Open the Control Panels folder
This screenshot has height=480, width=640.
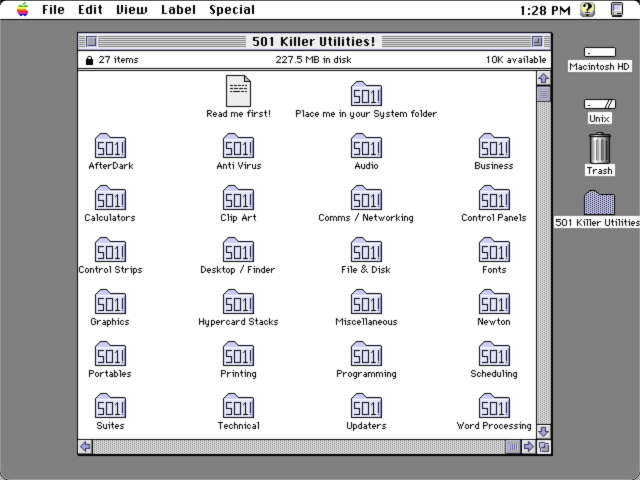click(x=494, y=198)
